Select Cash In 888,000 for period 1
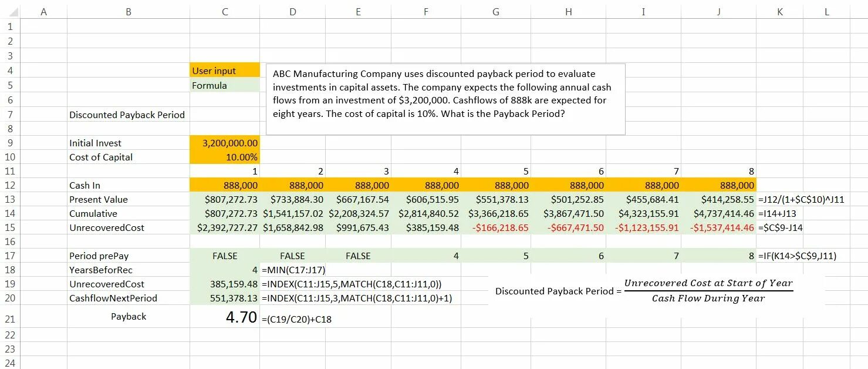868x369 pixels. 224,185
